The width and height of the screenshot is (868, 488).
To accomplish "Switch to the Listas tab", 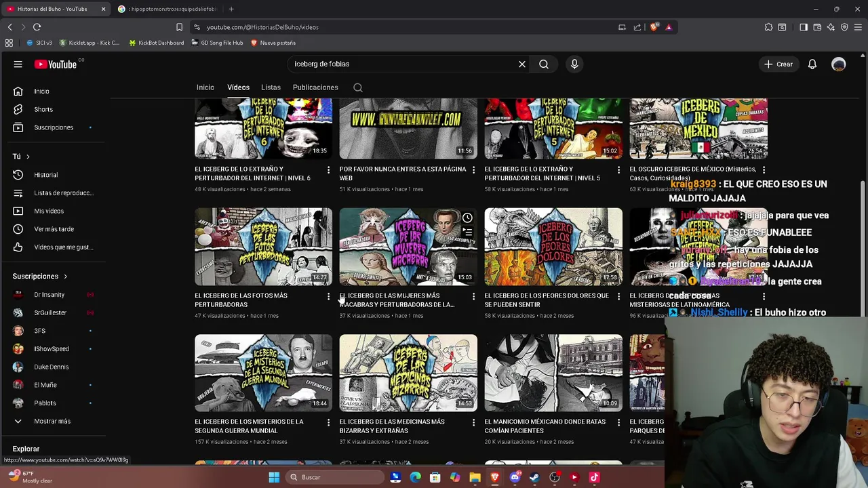I will pos(271,87).
